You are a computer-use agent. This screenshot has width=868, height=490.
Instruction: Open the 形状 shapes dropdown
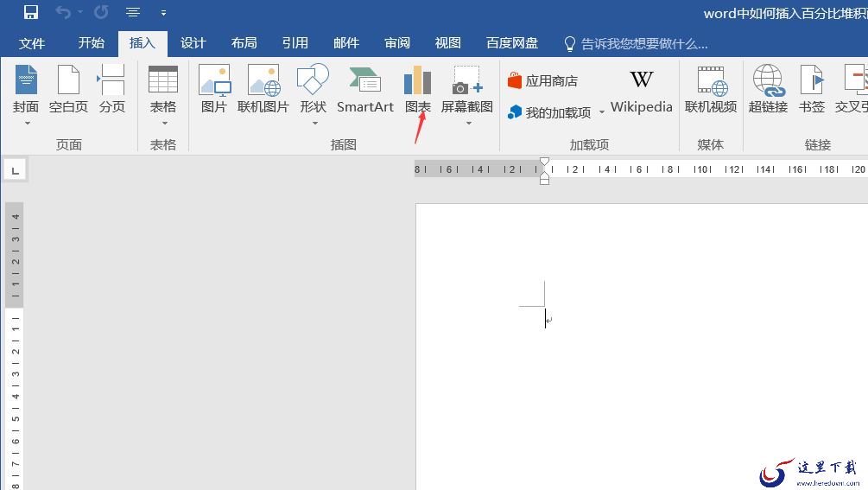(313, 123)
